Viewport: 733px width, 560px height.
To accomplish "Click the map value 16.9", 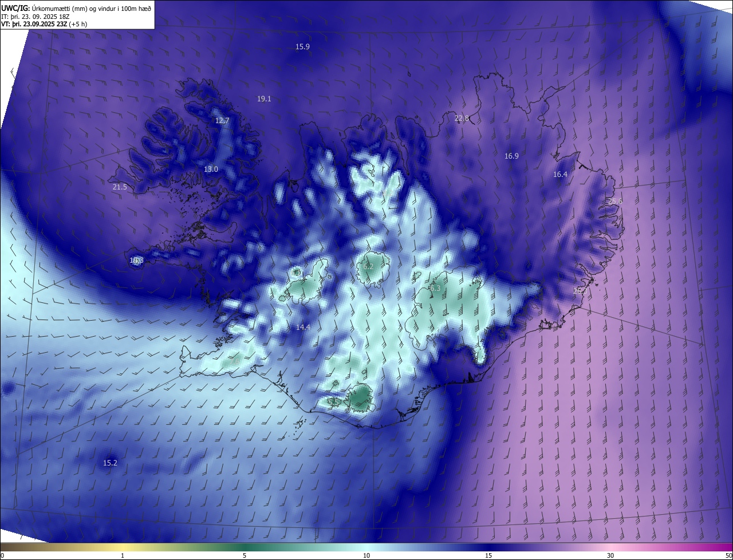I will pos(511,156).
